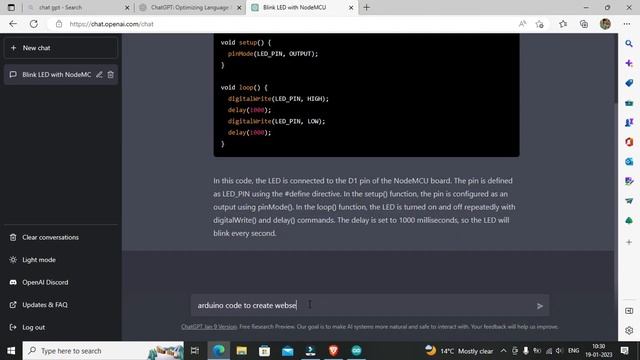
Task: Open sidebar Tools briefcase icon
Action: (x=629, y=103)
